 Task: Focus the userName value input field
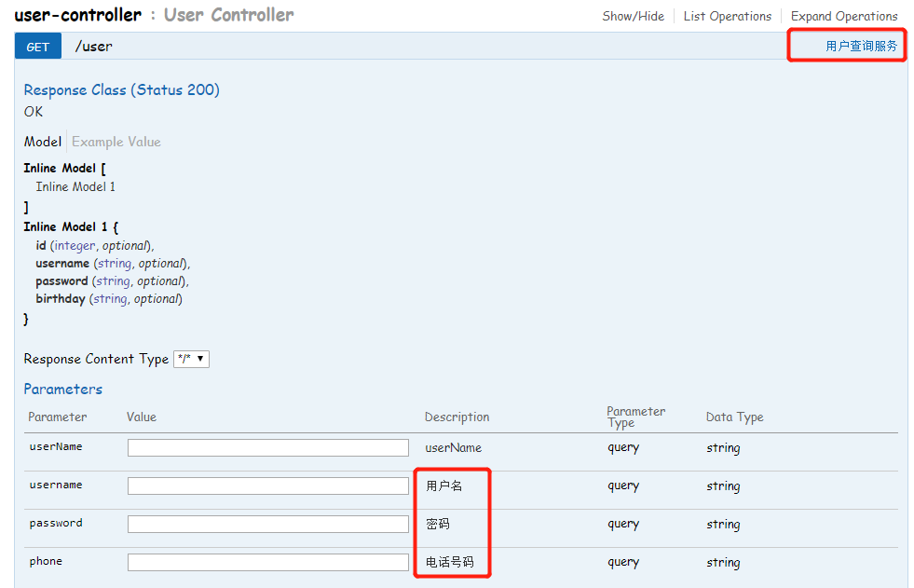point(268,447)
